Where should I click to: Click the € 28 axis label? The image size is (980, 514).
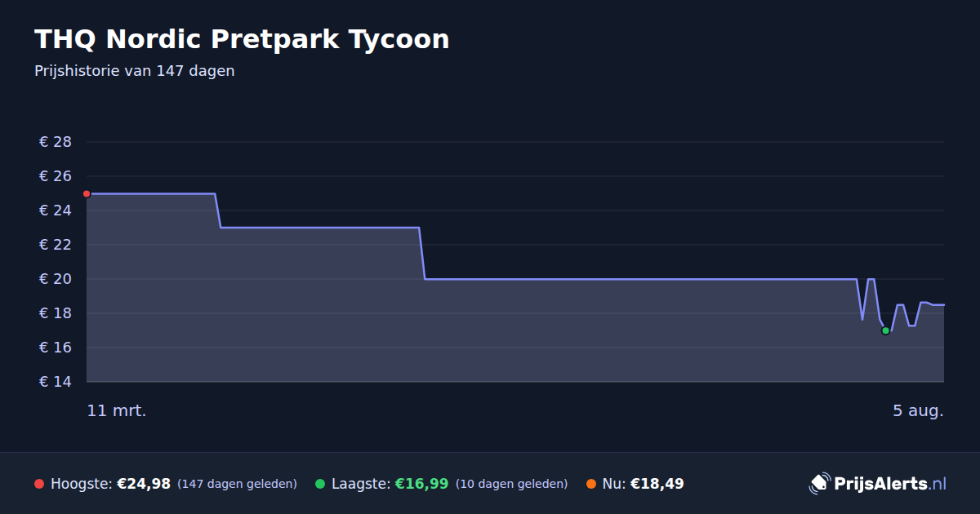pyautogui.click(x=56, y=142)
